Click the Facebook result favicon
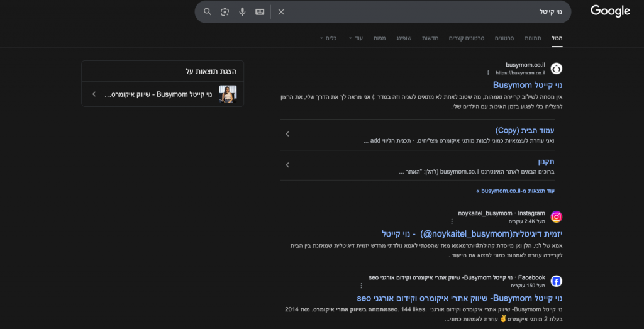This screenshot has width=644, height=329. point(556,281)
